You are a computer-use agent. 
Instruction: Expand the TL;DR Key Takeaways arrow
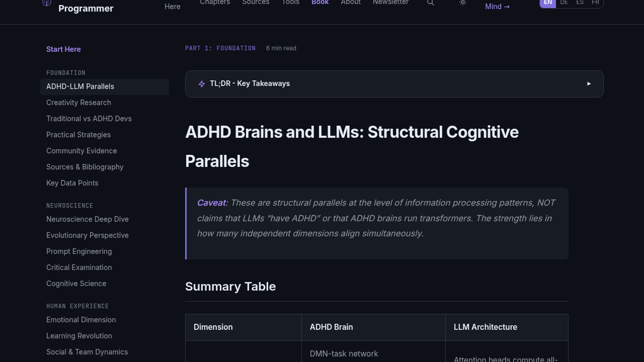(589, 84)
